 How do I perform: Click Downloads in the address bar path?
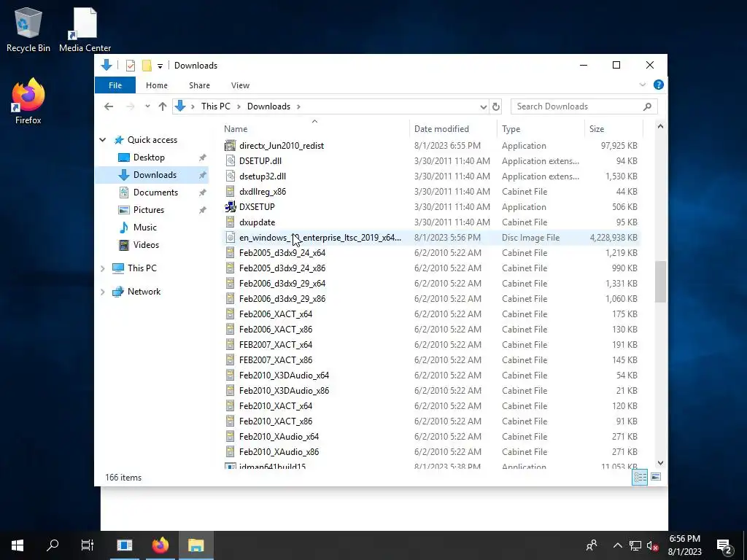[x=268, y=106]
